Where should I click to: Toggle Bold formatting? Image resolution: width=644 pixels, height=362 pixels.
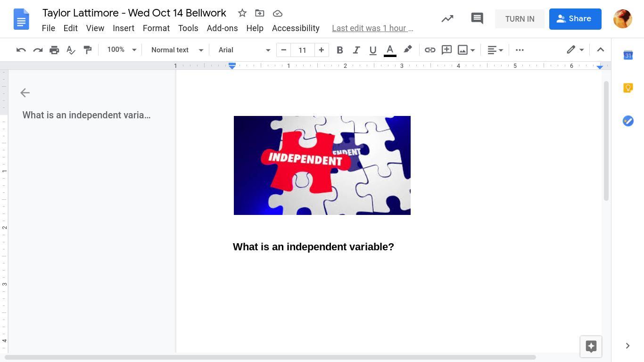339,50
